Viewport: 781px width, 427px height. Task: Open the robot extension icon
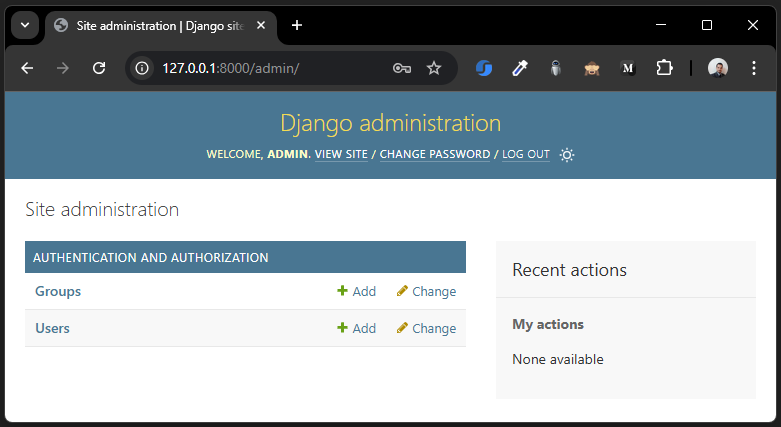(x=556, y=68)
